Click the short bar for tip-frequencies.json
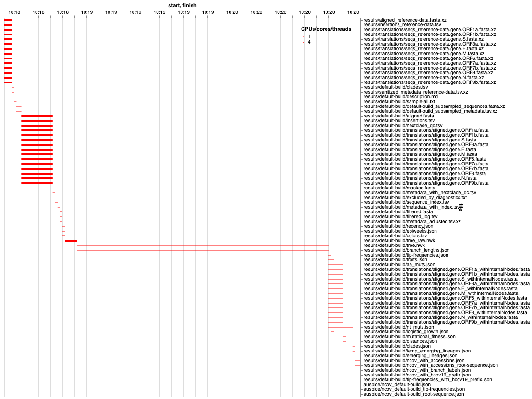The image size is (532, 399). click(329, 255)
